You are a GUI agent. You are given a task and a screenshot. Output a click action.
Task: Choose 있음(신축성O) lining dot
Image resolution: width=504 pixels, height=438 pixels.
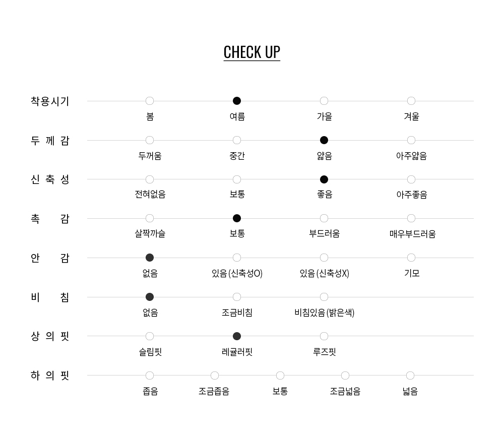[x=237, y=258]
